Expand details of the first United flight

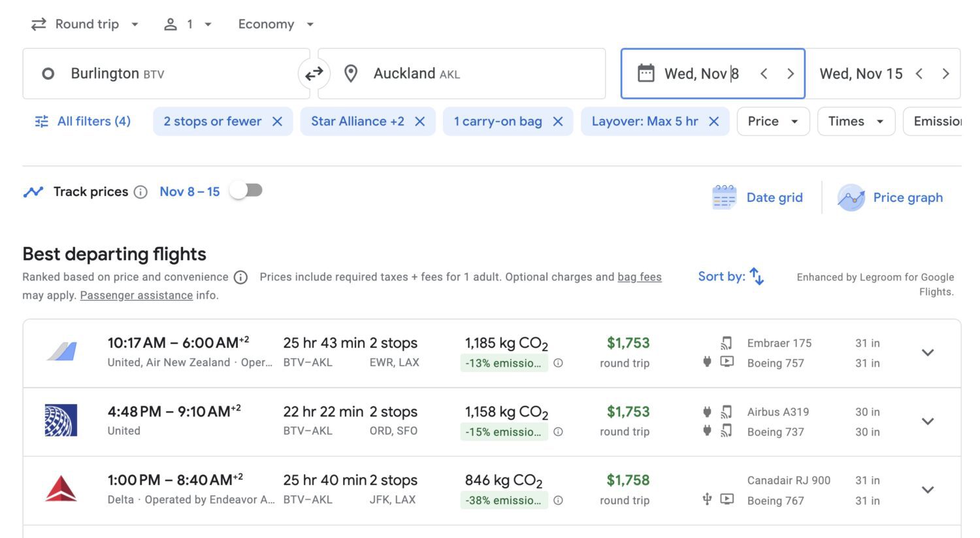927,352
